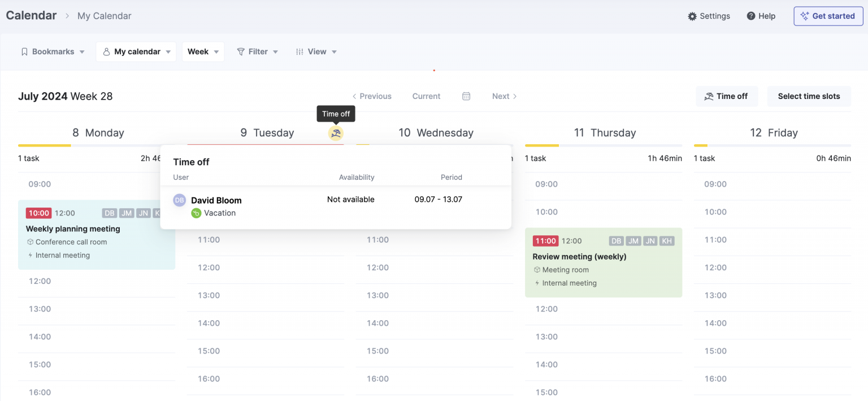Click the bookmark icon next to Bookmarks
The height and width of the screenshot is (401, 868).
[24, 51]
